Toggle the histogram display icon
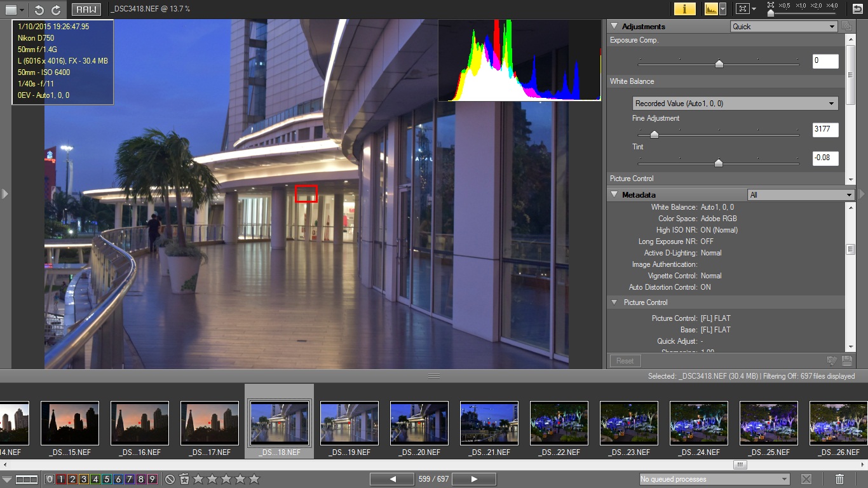This screenshot has height=488, width=868. [x=711, y=9]
